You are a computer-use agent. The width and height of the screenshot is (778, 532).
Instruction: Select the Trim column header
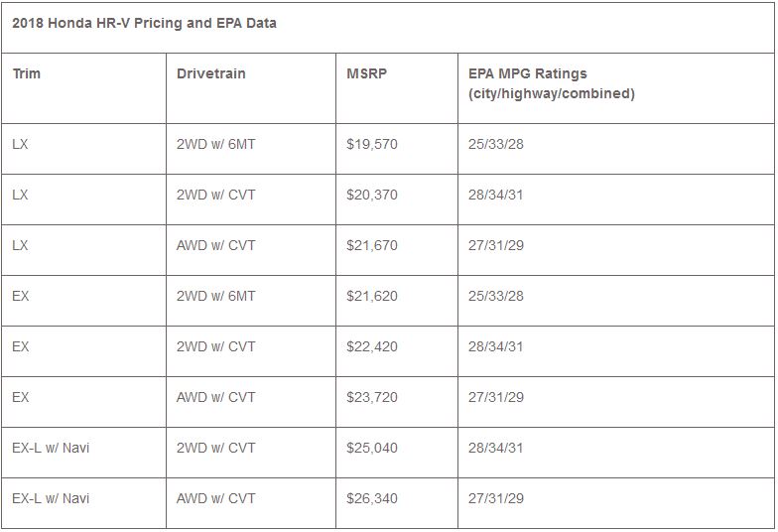pyautogui.click(x=27, y=73)
